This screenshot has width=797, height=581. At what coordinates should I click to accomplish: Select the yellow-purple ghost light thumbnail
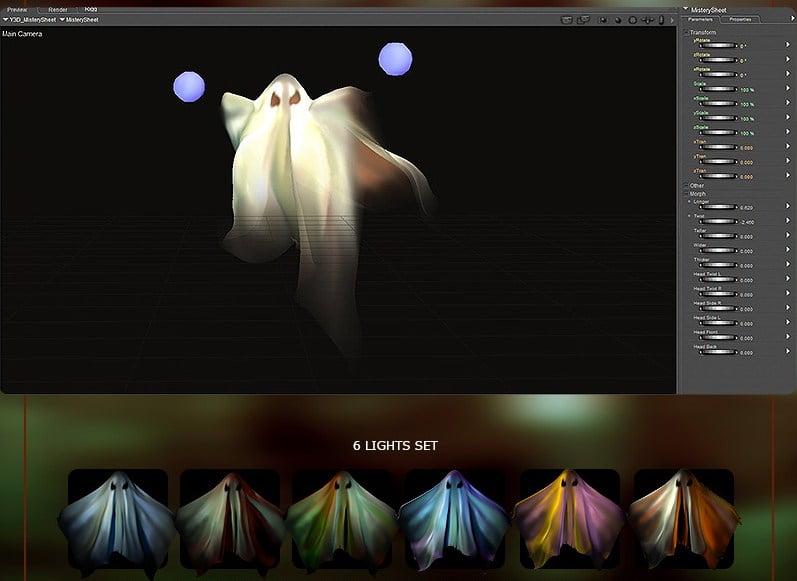point(569,519)
